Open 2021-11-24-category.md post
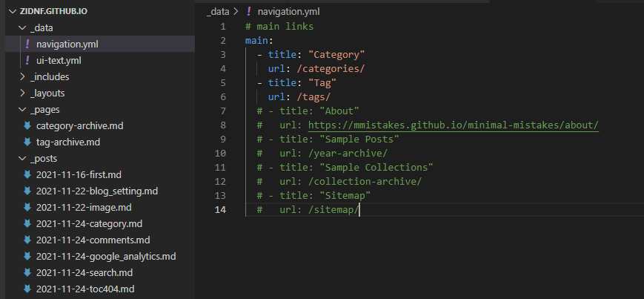 click(x=89, y=224)
